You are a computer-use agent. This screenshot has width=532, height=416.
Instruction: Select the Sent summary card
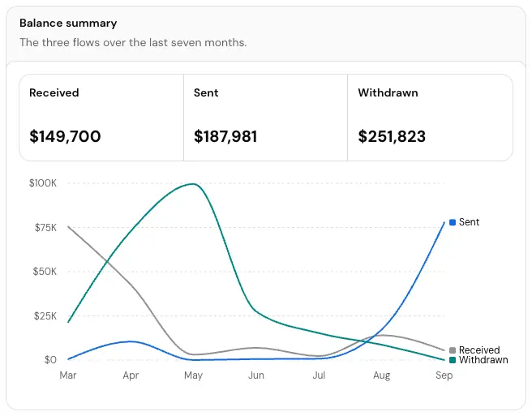(x=266, y=118)
